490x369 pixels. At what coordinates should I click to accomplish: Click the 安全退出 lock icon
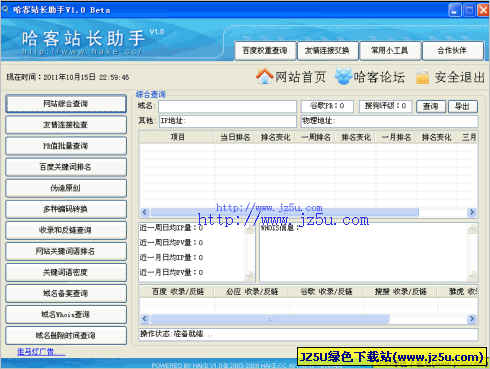pos(422,76)
